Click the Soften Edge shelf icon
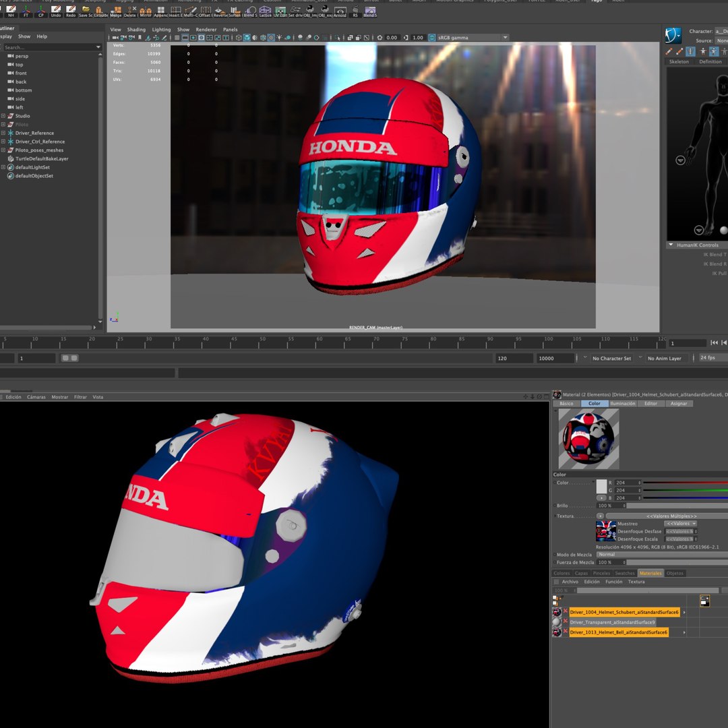This screenshot has width=728, height=728. [x=235, y=11]
